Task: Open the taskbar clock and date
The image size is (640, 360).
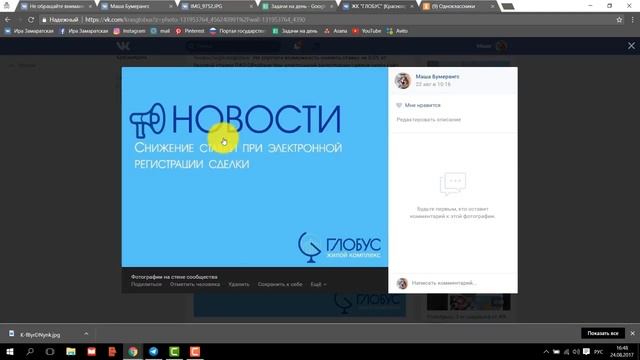Action: pos(622,351)
